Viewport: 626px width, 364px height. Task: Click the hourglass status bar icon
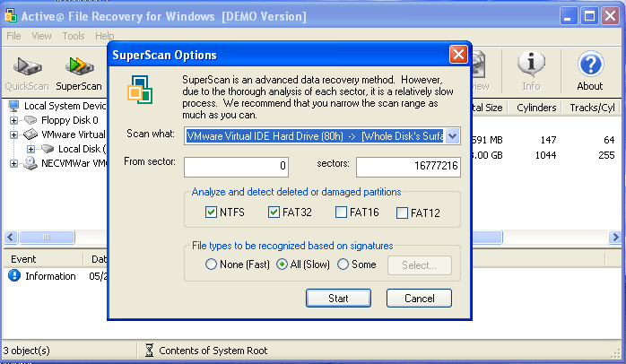pyautogui.click(x=149, y=350)
